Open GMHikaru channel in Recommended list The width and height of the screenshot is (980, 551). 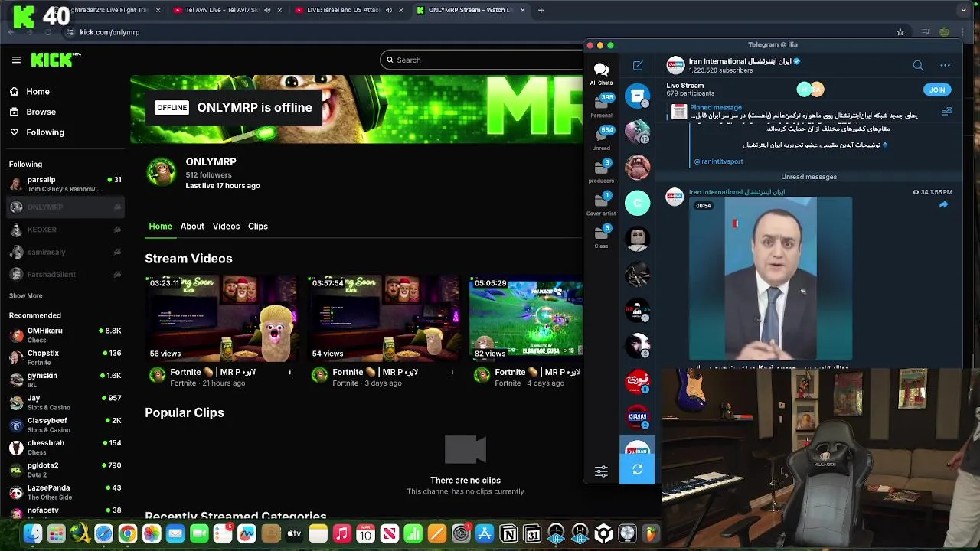click(x=65, y=334)
